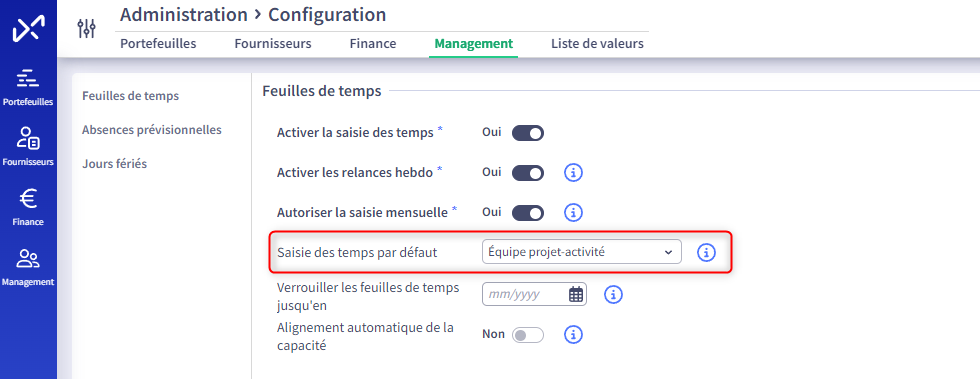Click the app logo in the sidebar

pos(29,30)
